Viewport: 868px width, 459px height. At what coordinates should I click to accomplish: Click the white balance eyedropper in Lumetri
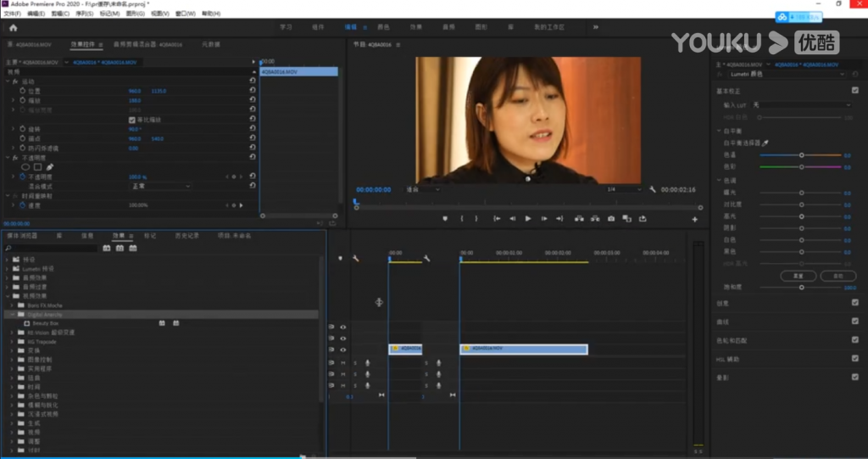[766, 143]
